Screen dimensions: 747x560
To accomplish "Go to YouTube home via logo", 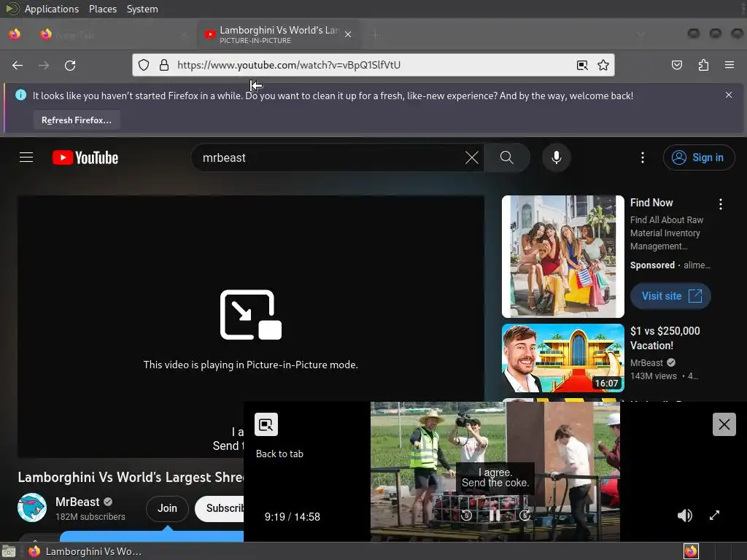I will coord(85,157).
